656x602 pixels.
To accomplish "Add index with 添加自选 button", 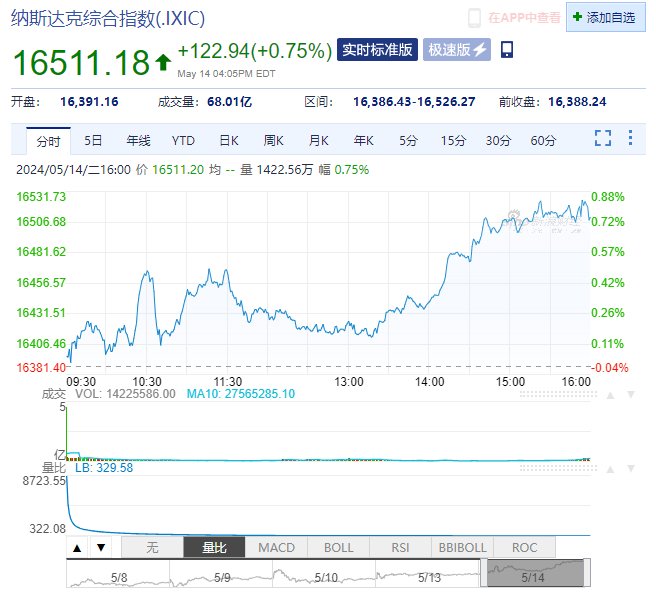I will pos(605,18).
